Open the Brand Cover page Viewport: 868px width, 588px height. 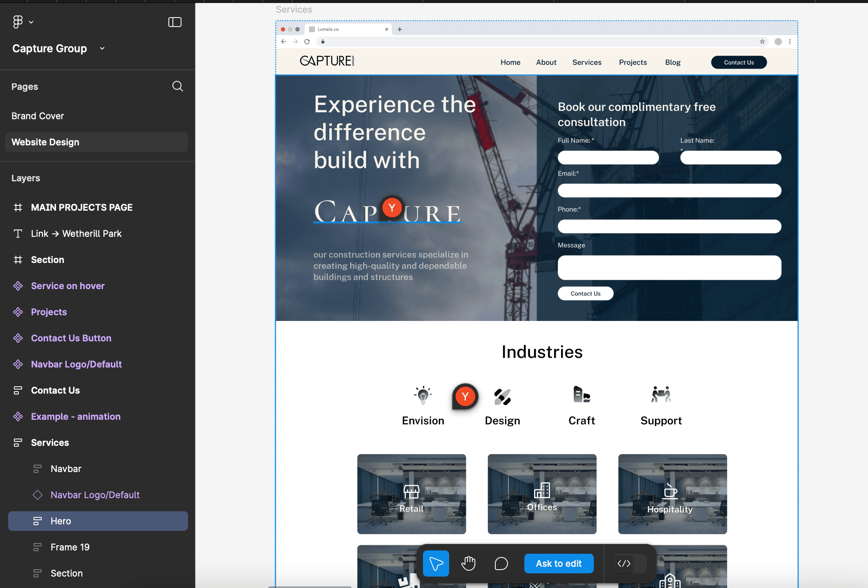coord(38,116)
